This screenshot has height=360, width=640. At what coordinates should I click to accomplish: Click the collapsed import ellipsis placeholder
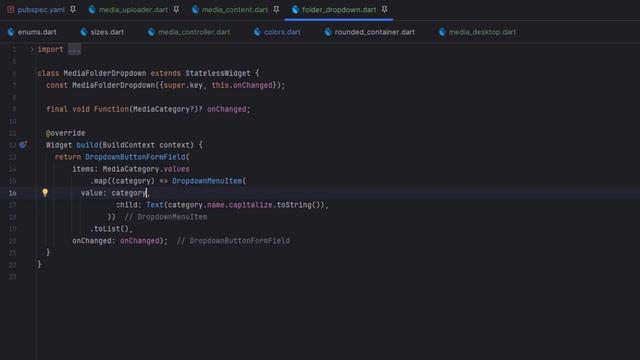74,50
